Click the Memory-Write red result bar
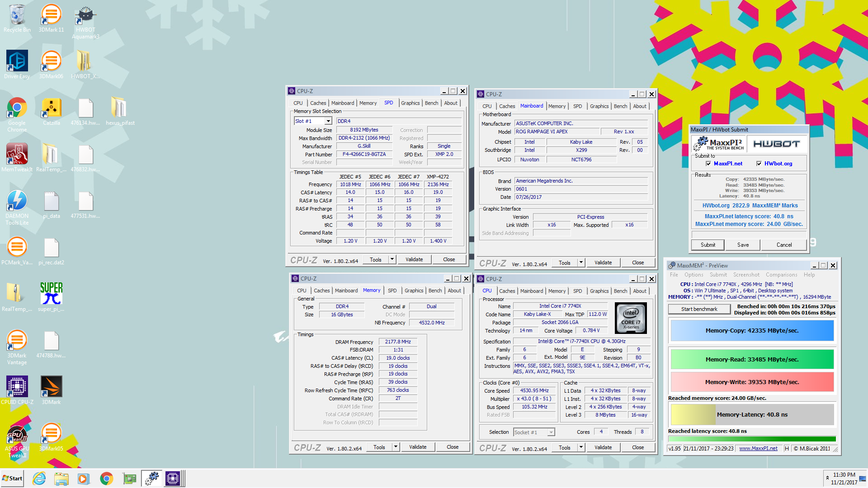 [x=752, y=382]
